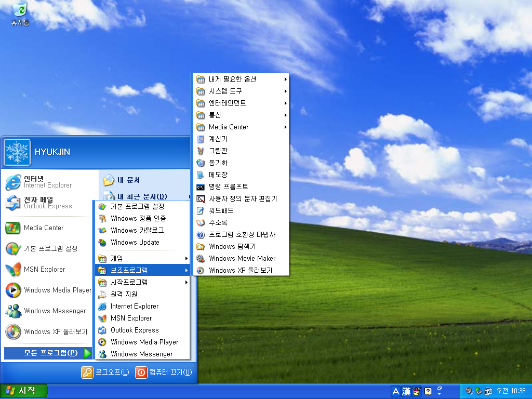Click the network connection tray icon
532x399 pixels.
pos(488,391)
